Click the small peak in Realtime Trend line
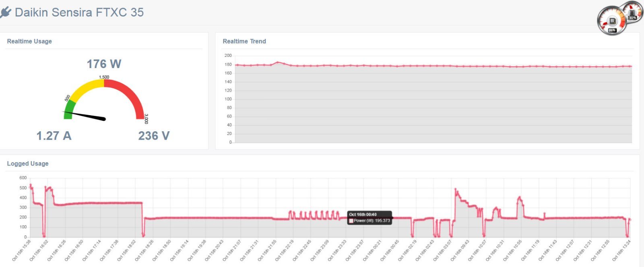Viewport: 644px width, 267px height. click(x=277, y=62)
